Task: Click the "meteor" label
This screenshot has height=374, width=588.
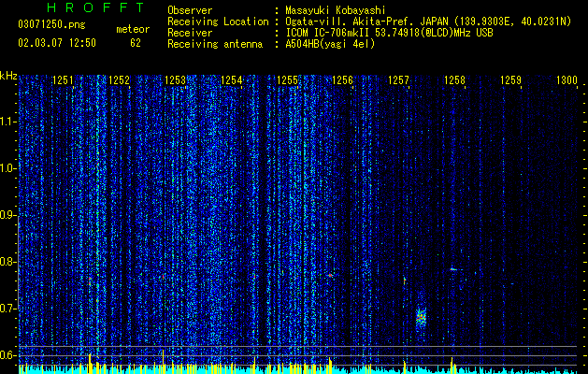Action: [133, 29]
